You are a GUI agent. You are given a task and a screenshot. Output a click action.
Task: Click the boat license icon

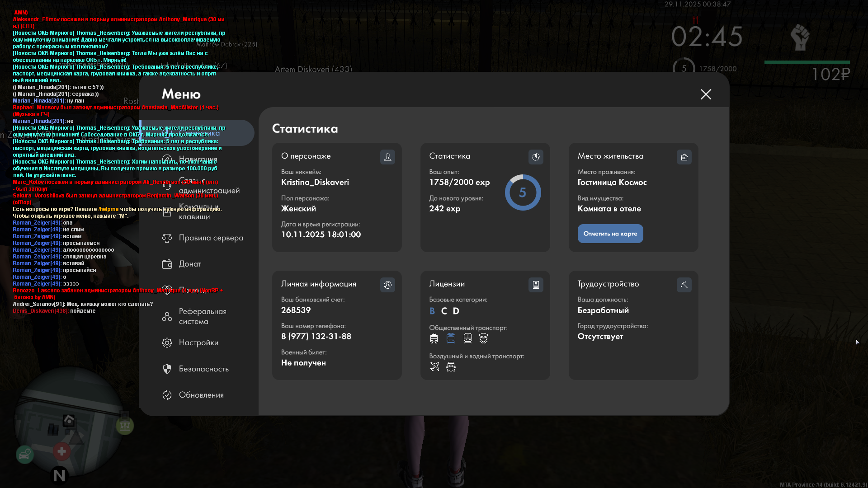(451, 367)
